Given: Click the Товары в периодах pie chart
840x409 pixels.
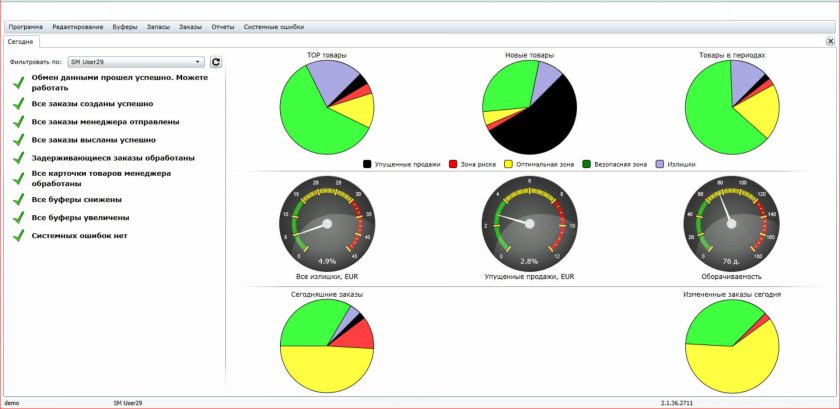Looking at the screenshot, I should tap(732, 107).
